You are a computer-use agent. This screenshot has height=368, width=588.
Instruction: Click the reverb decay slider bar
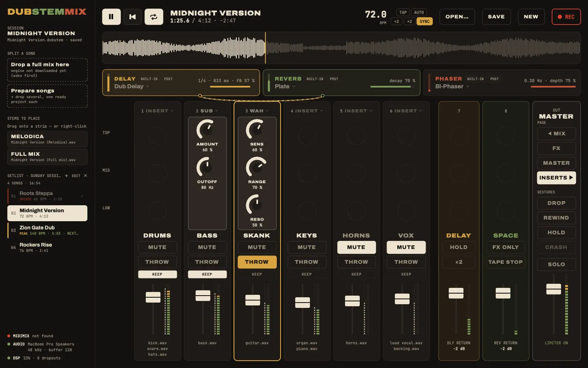[393, 87]
